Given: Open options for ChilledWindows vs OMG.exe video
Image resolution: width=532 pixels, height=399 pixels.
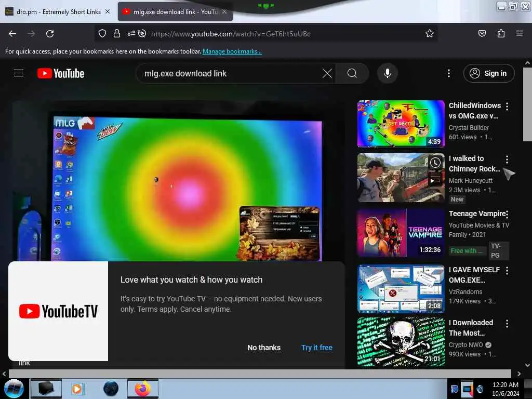Looking at the screenshot, I should [507, 106].
